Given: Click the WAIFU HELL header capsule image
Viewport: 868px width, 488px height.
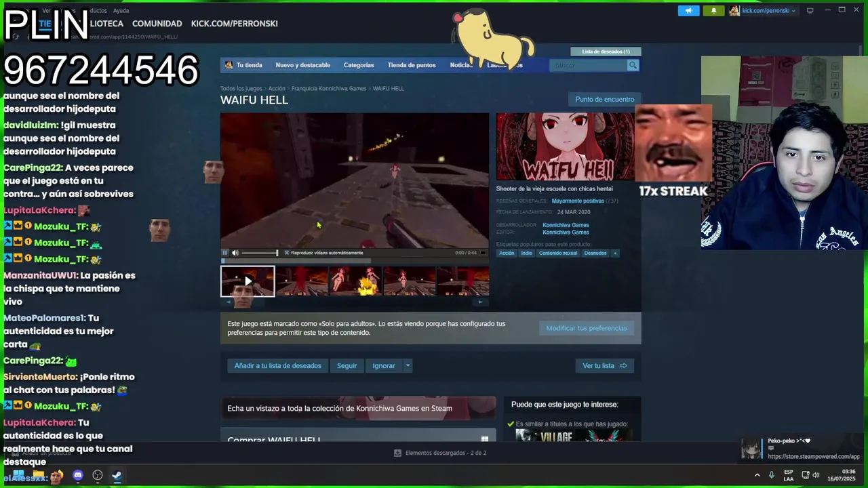Looking at the screenshot, I should click(x=565, y=146).
